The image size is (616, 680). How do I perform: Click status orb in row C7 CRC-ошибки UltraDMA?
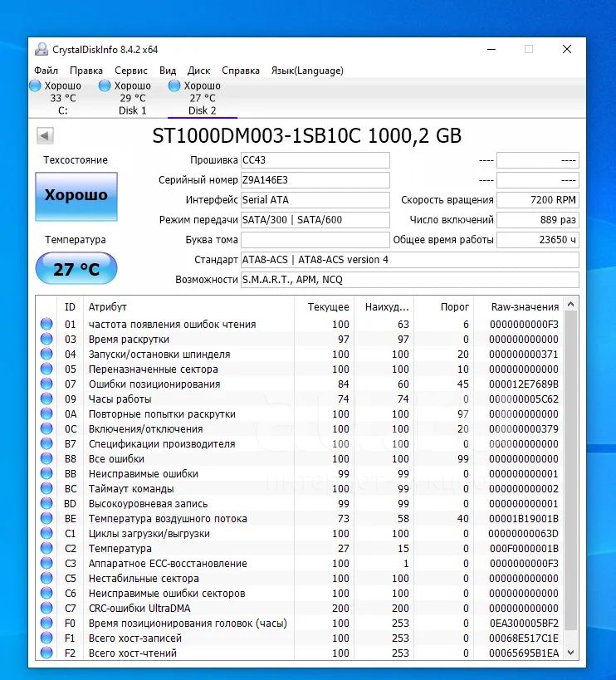point(46,608)
